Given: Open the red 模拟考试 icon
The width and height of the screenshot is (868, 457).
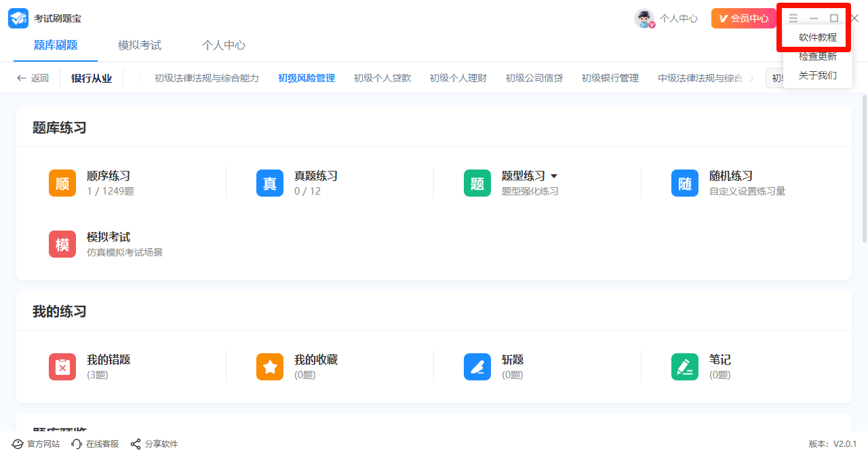Looking at the screenshot, I should coord(62,244).
